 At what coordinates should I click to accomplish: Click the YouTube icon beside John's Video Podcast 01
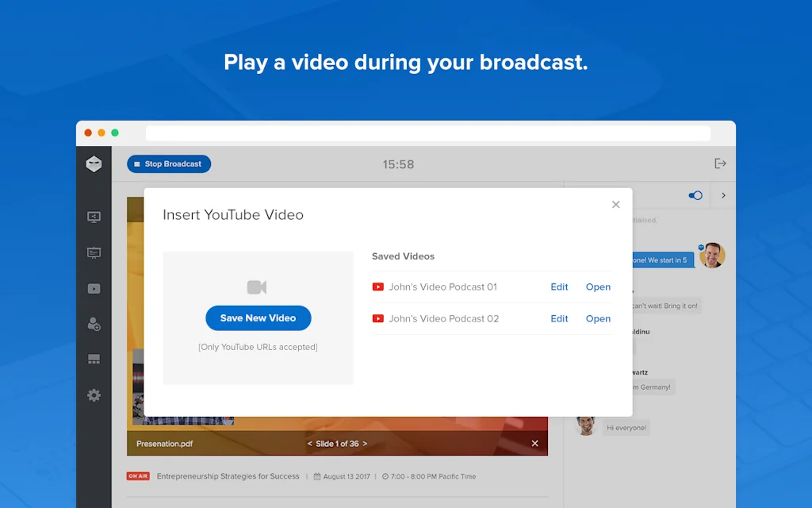pos(378,287)
